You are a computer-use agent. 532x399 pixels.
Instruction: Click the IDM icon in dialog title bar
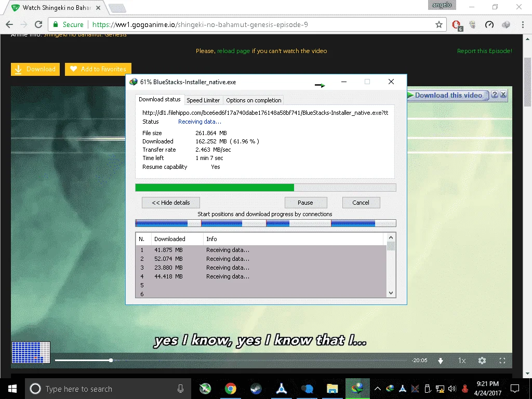coord(134,82)
